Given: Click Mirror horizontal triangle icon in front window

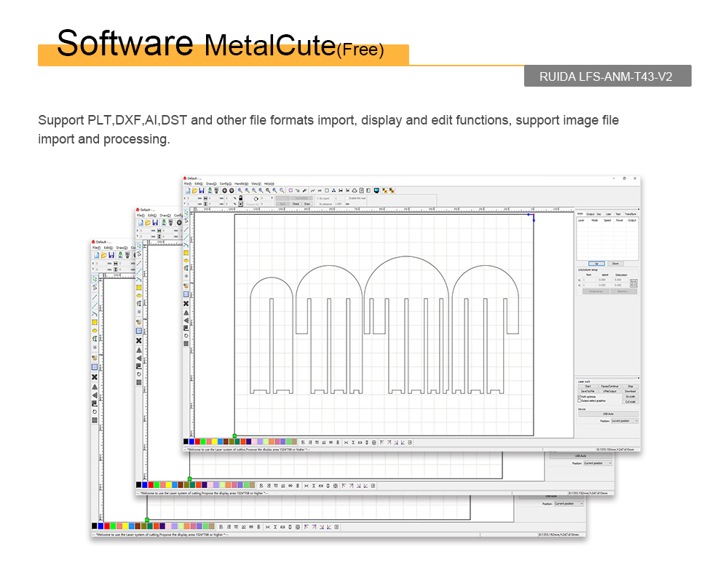Looking at the screenshot, I should pos(186,312).
